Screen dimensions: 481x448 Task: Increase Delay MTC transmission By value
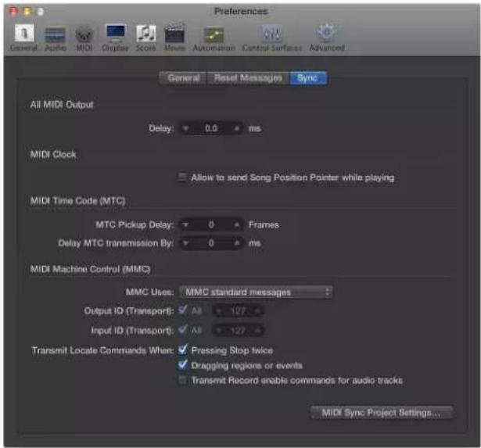pos(237,243)
